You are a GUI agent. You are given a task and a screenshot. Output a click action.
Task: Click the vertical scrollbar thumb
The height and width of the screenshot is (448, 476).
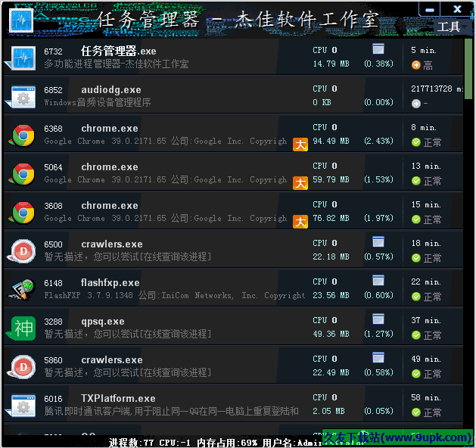pos(468,69)
